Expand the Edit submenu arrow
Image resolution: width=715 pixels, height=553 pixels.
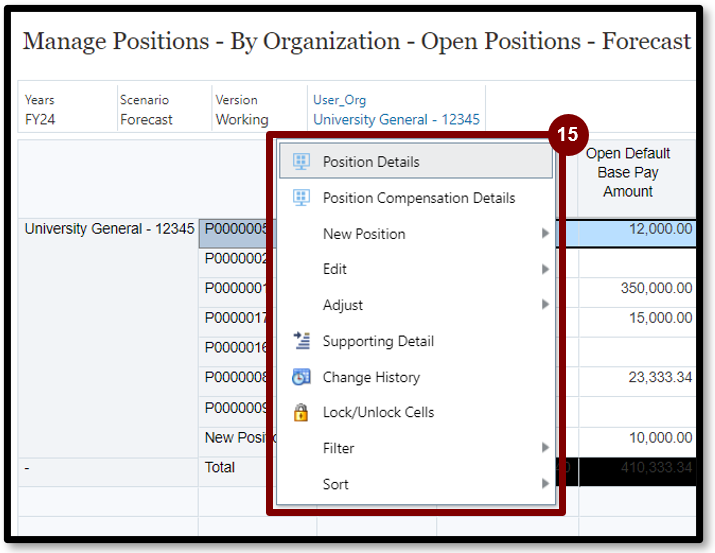(x=545, y=269)
